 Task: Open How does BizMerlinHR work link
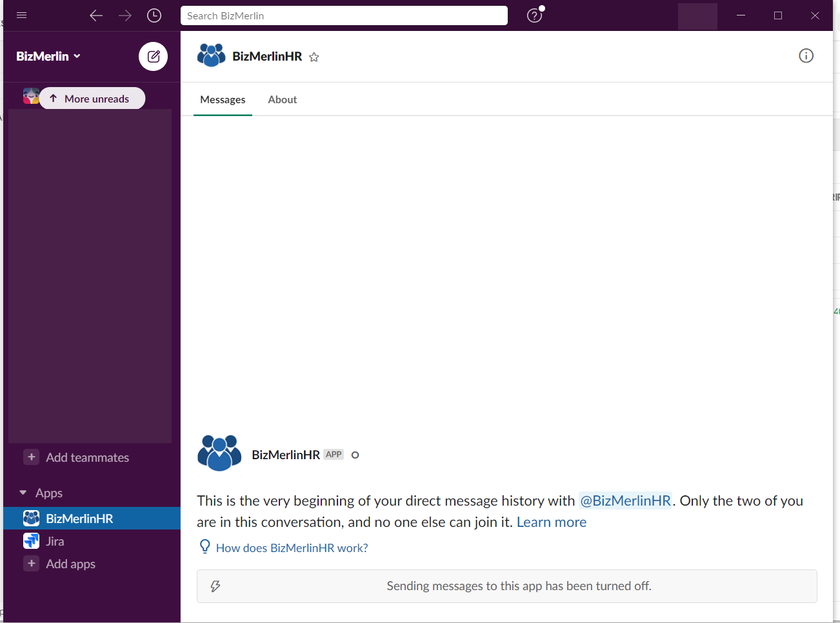pyautogui.click(x=292, y=548)
